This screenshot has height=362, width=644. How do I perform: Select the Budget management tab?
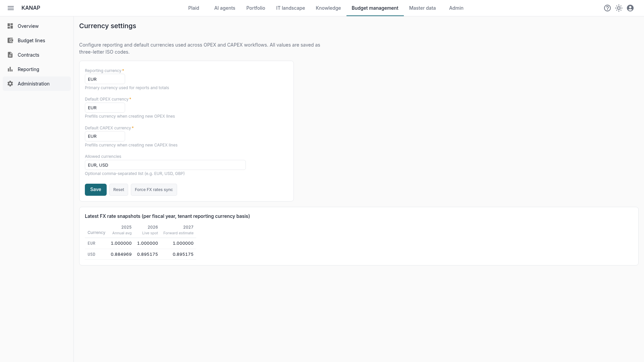pos(375,8)
